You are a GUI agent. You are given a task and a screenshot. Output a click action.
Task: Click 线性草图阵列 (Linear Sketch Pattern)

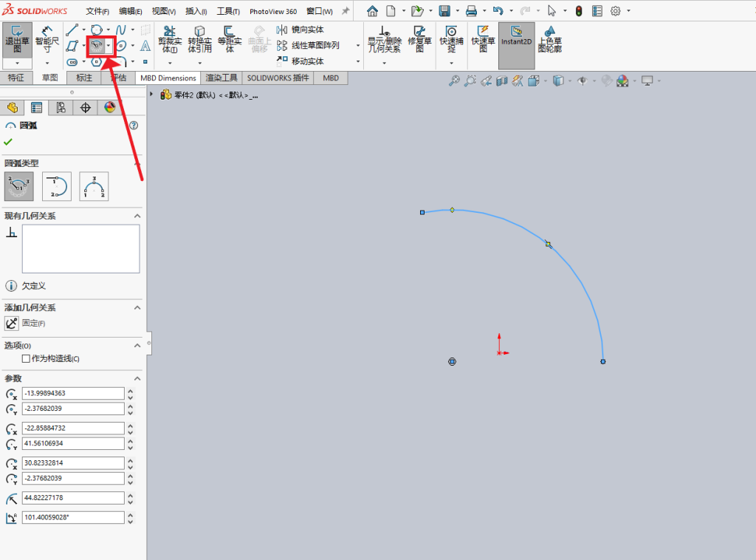pos(308,45)
